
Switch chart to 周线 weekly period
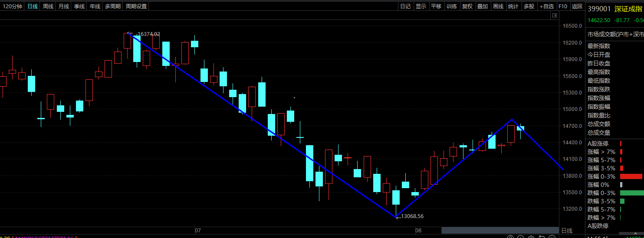click(48, 6)
